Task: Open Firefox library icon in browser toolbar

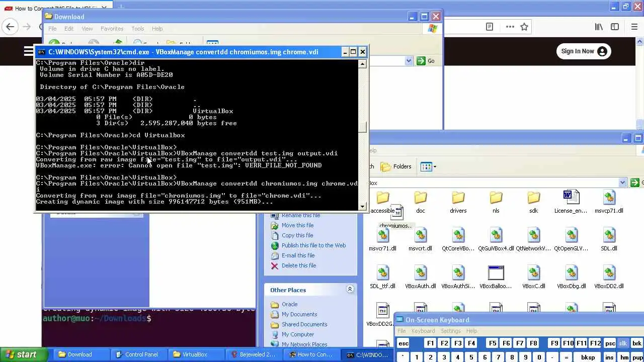Action: point(599,27)
